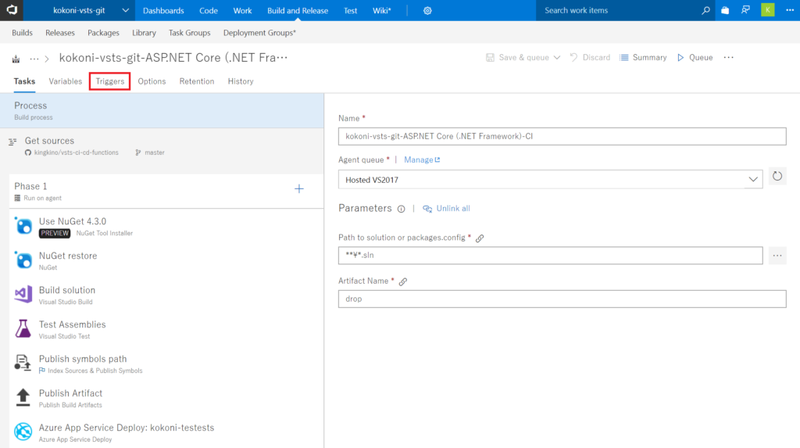Open the Get sources step

[162, 146]
